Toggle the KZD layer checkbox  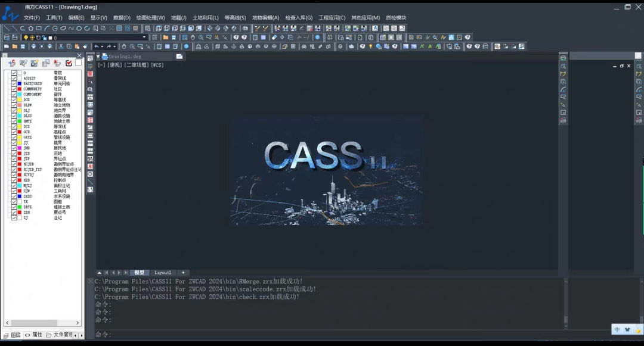[x=14, y=180]
